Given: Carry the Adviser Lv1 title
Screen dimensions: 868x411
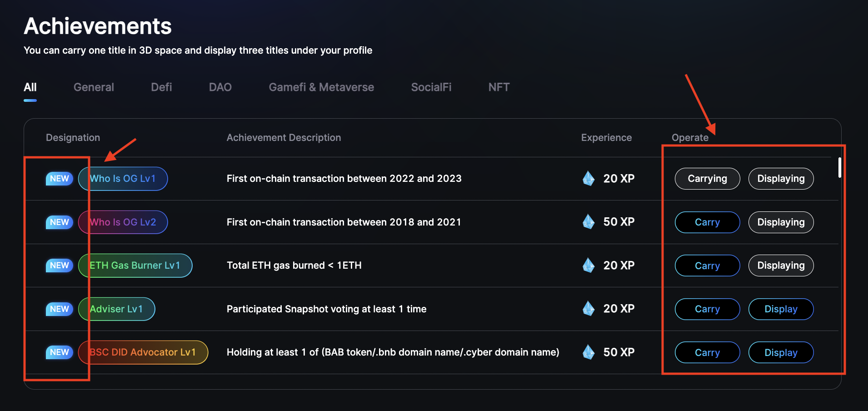Looking at the screenshot, I should point(707,309).
